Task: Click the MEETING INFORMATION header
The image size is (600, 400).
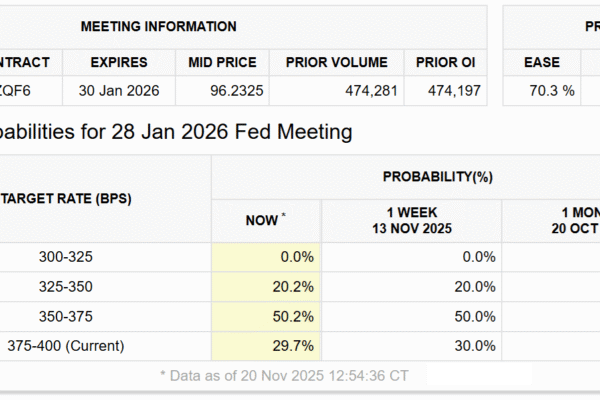Action: point(158,27)
